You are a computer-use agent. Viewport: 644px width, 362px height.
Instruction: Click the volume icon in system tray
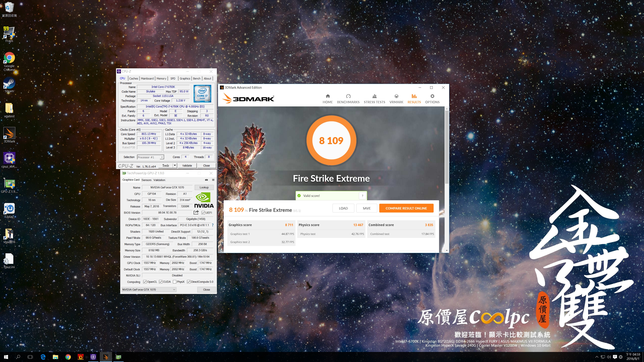[x=609, y=357]
